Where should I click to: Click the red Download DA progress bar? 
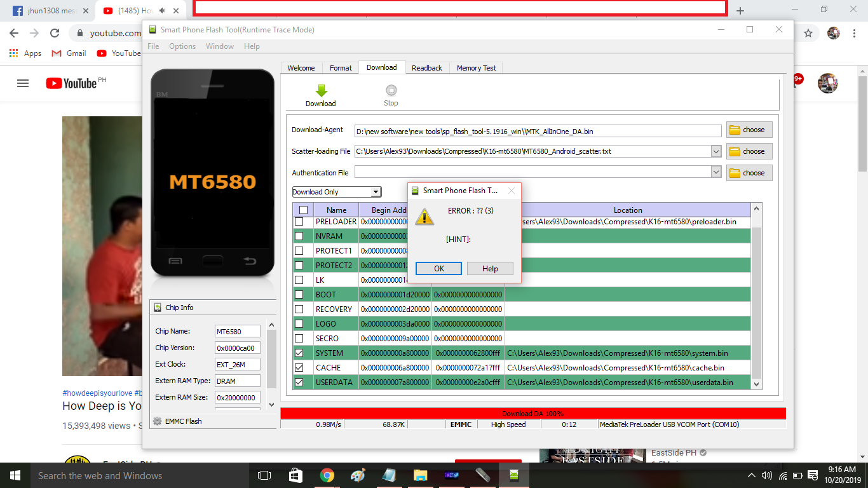[x=533, y=414]
